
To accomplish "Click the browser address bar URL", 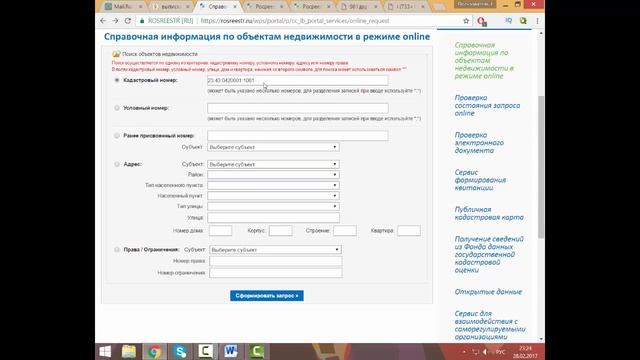I will pyautogui.click(x=295, y=21).
